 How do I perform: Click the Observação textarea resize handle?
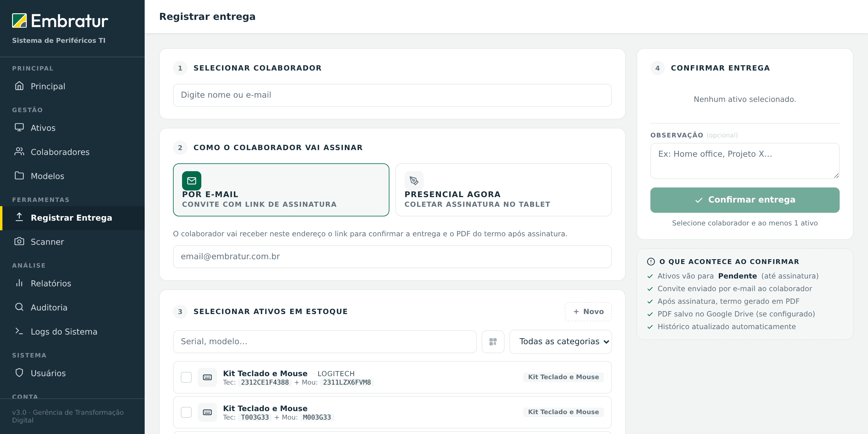836,175
